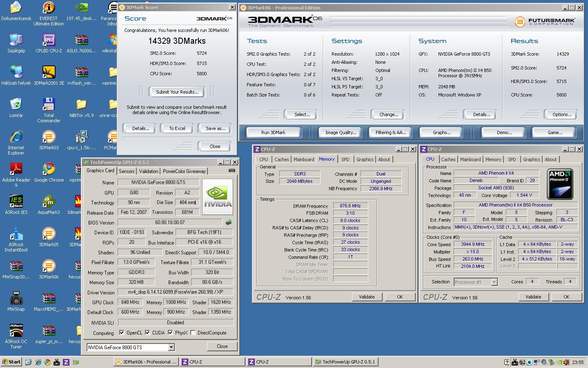Screen dimensions: 588x368
Task: Open the Sajátgép computer icon
Action: pos(16,43)
